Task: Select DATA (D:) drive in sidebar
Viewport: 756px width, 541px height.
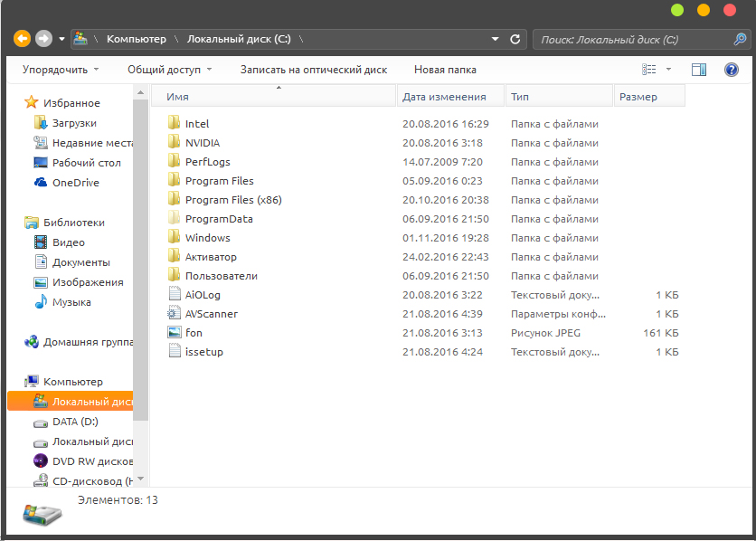Action: click(75, 422)
